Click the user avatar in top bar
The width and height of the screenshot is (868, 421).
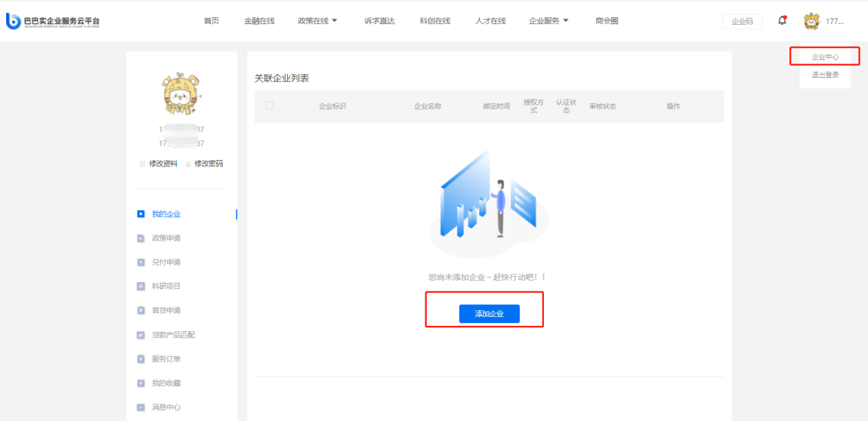[x=811, y=21]
